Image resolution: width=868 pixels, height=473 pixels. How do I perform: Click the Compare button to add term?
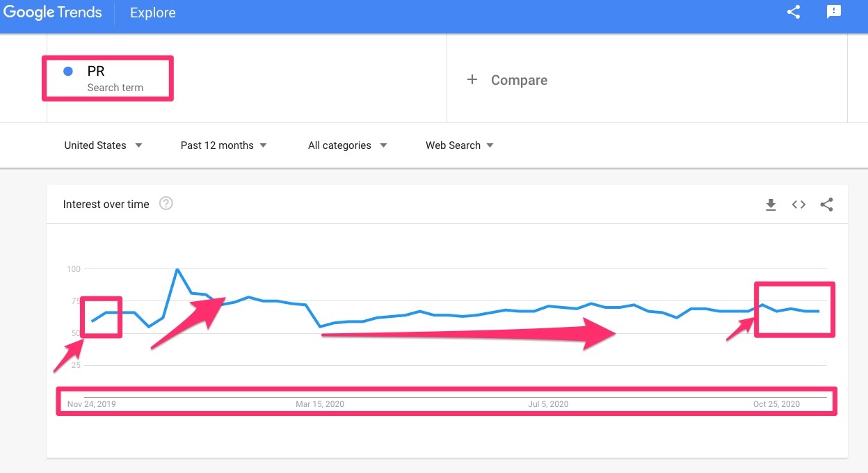pyautogui.click(x=519, y=80)
